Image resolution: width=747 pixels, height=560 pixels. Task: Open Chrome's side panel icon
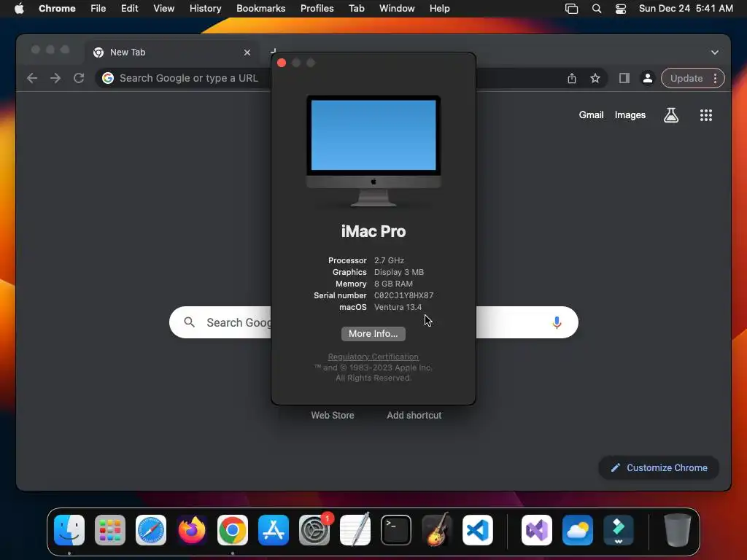point(624,78)
